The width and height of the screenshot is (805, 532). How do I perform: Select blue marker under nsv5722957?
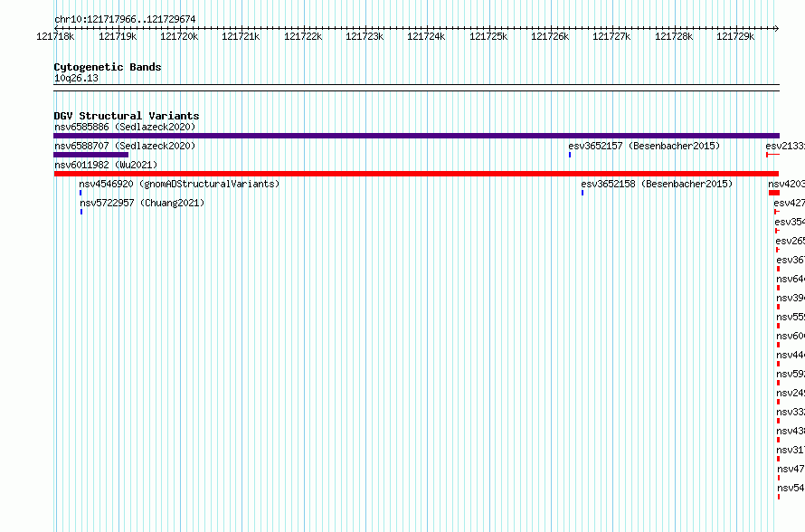[x=81, y=212]
